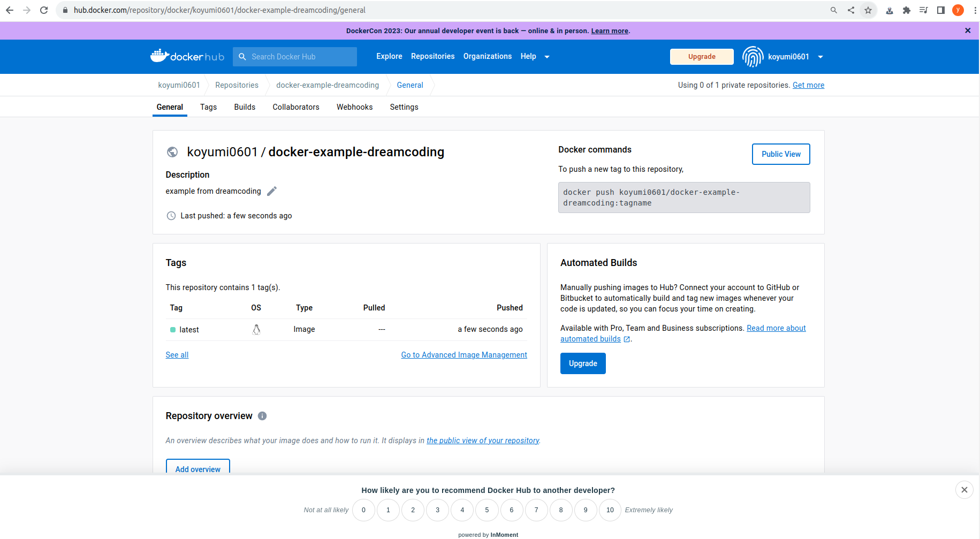Click the browser address bar URL

pyautogui.click(x=219, y=10)
